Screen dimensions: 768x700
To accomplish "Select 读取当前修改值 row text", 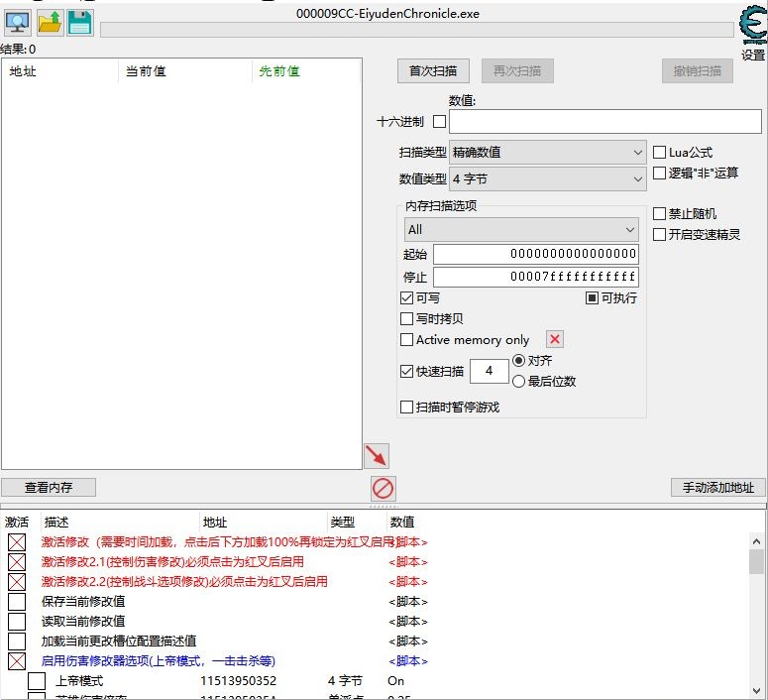I will tap(83, 621).
